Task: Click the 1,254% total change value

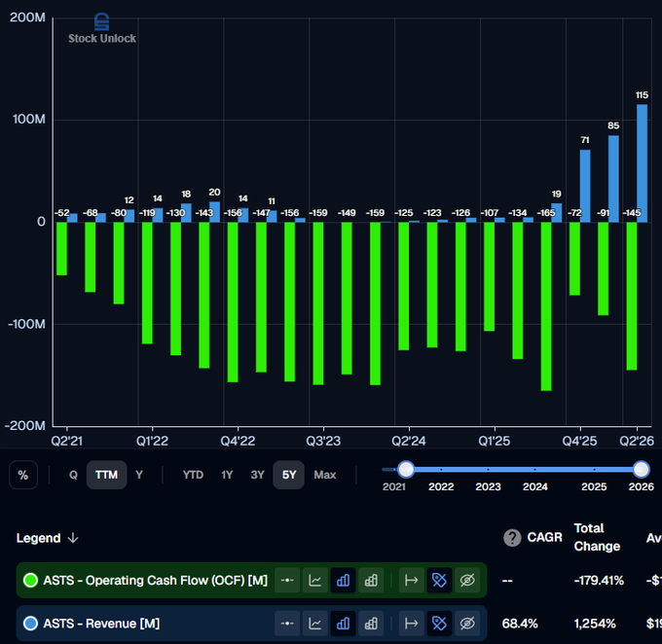Action: coord(595,624)
